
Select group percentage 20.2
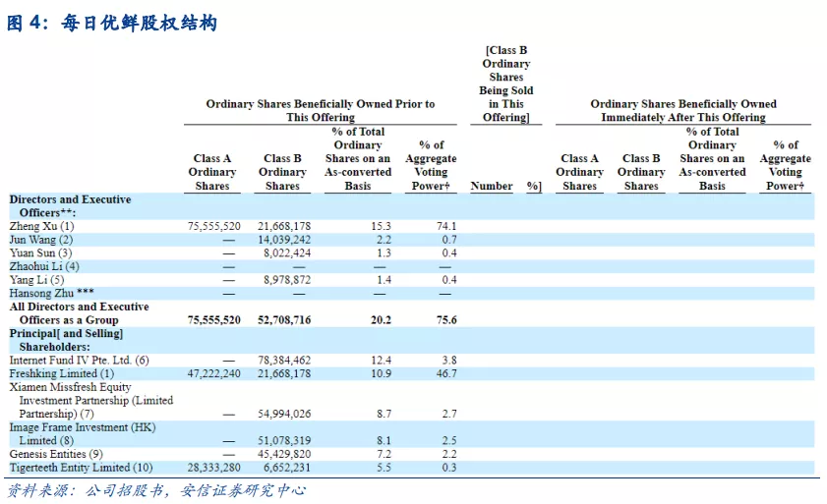(x=381, y=320)
